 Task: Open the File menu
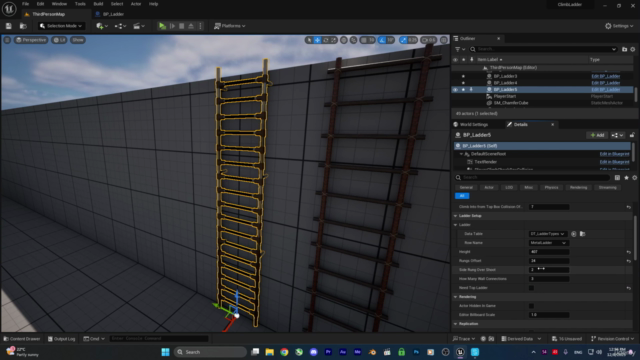tap(25, 4)
